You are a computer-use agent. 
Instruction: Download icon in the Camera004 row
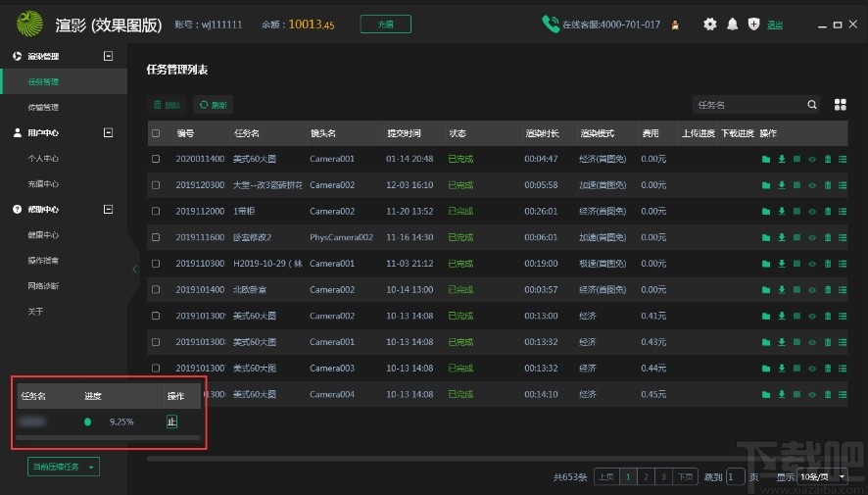tap(782, 395)
